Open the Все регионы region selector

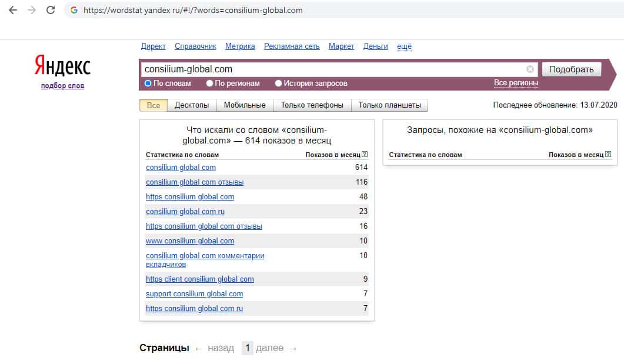tap(516, 83)
